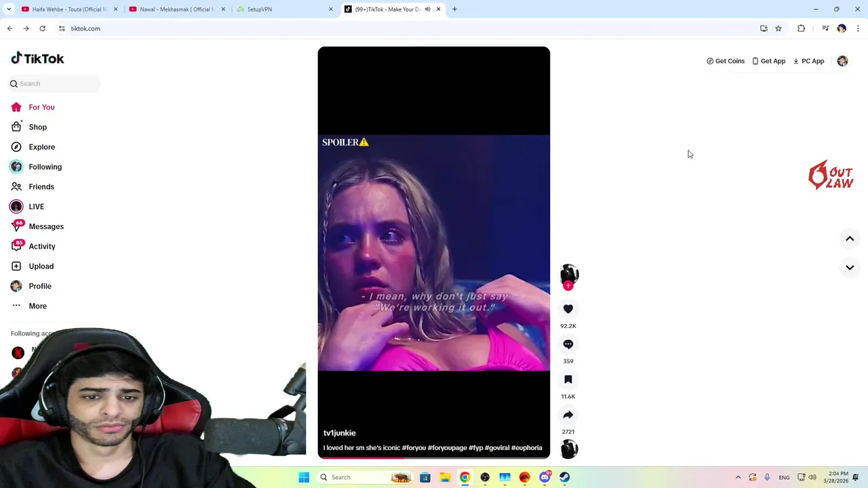
Task: Open the Get App link
Action: 768,61
